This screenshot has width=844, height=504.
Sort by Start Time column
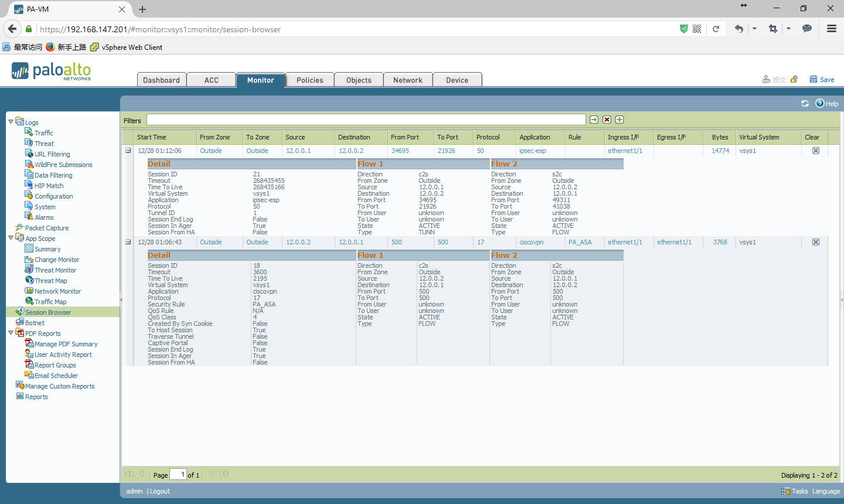(x=152, y=137)
